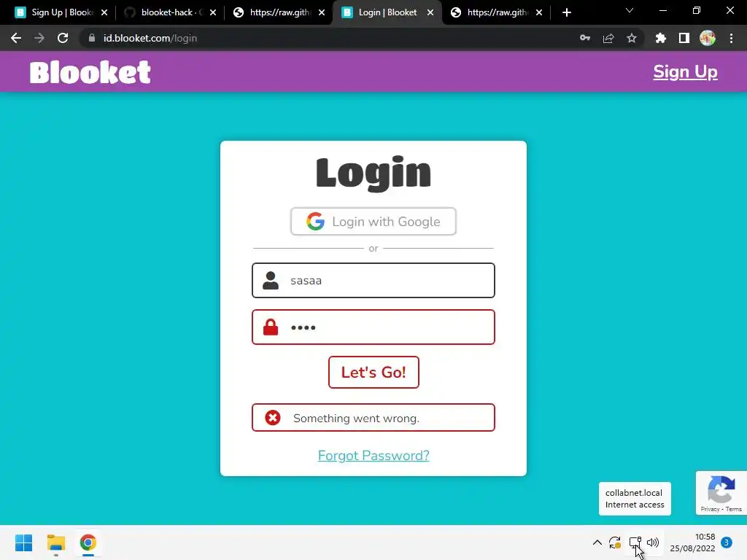Open File Explorer from taskbar
This screenshot has width=747, height=560.
pos(55,542)
